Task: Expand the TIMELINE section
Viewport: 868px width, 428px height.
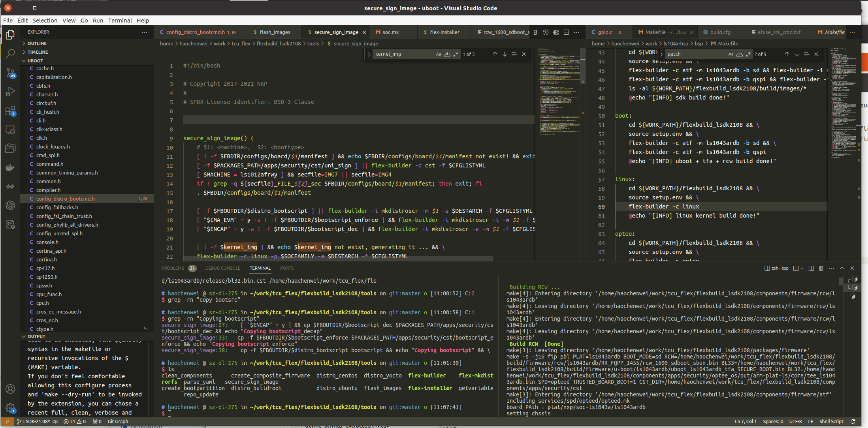Action: [38, 52]
